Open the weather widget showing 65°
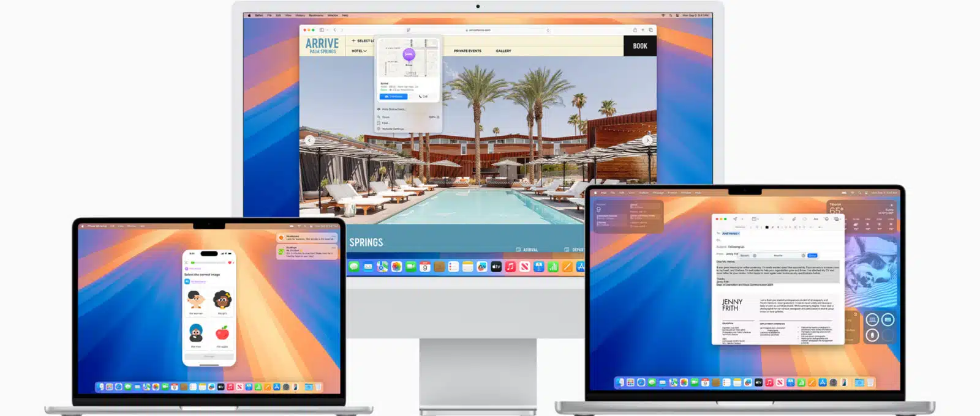The width and height of the screenshot is (980, 416). coord(862,217)
